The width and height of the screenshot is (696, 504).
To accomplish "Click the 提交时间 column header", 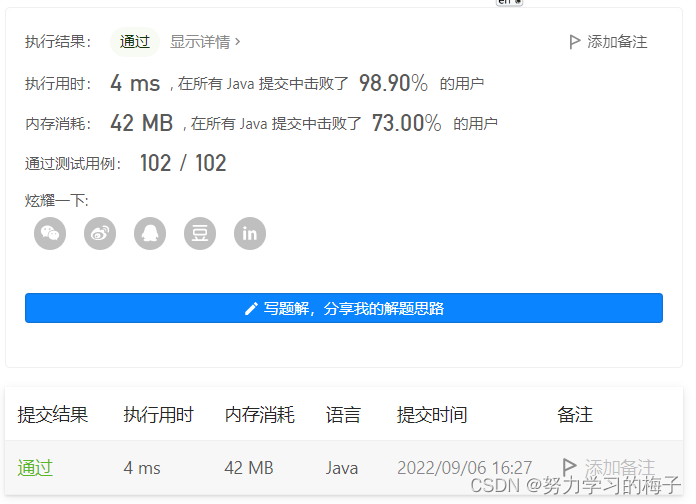I will [x=432, y=415].
